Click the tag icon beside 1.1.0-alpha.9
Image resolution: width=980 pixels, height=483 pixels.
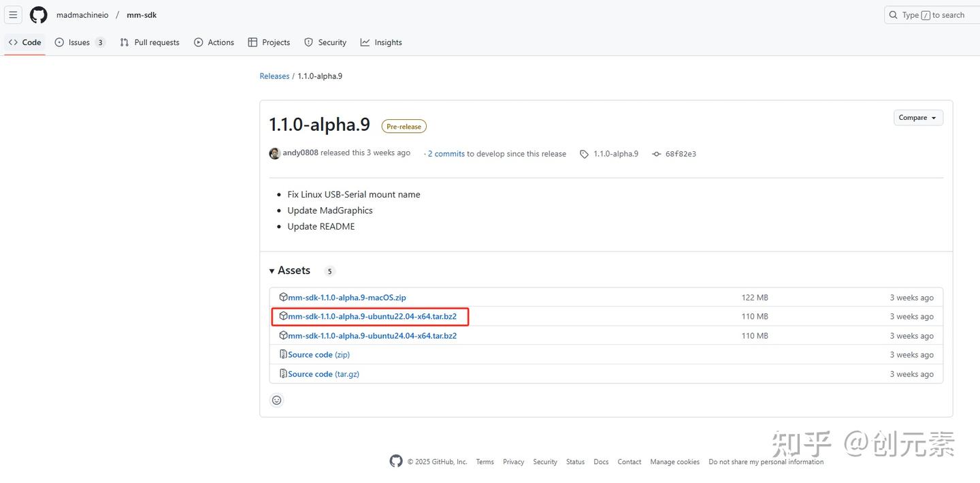(584, 154)
